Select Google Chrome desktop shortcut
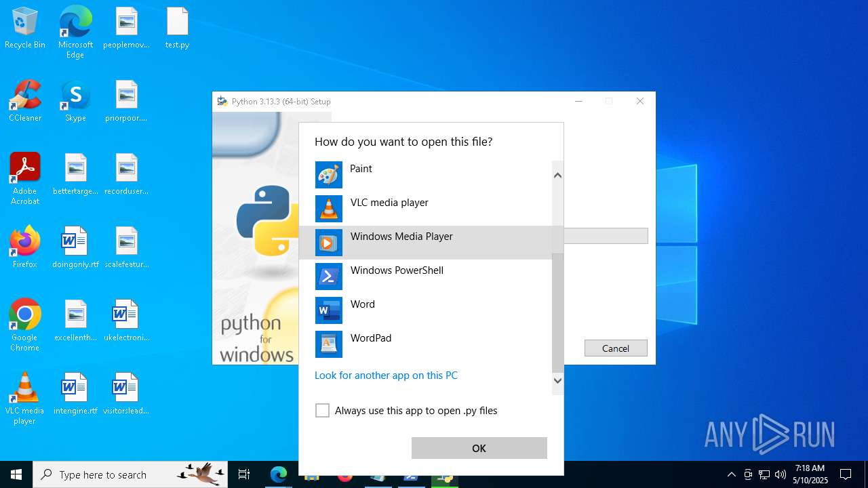Viewport: 868px width, 488px height. (25, 325)
